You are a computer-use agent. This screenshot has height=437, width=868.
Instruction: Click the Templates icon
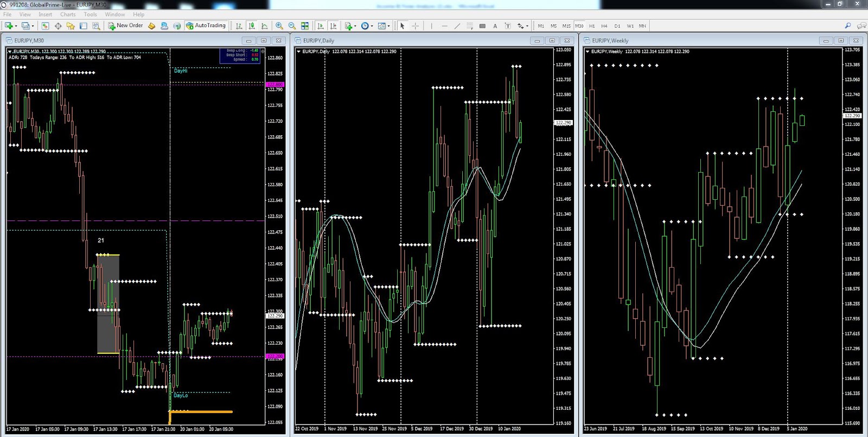click(x=382, y=26)
